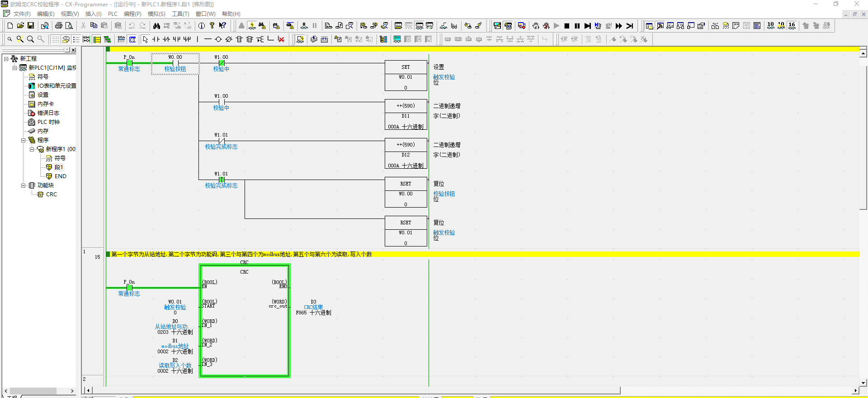Collapse the 功能块 function blocks node
This screenshot has width=868, height=398.
pyautogui.click(x=24, y=185)
